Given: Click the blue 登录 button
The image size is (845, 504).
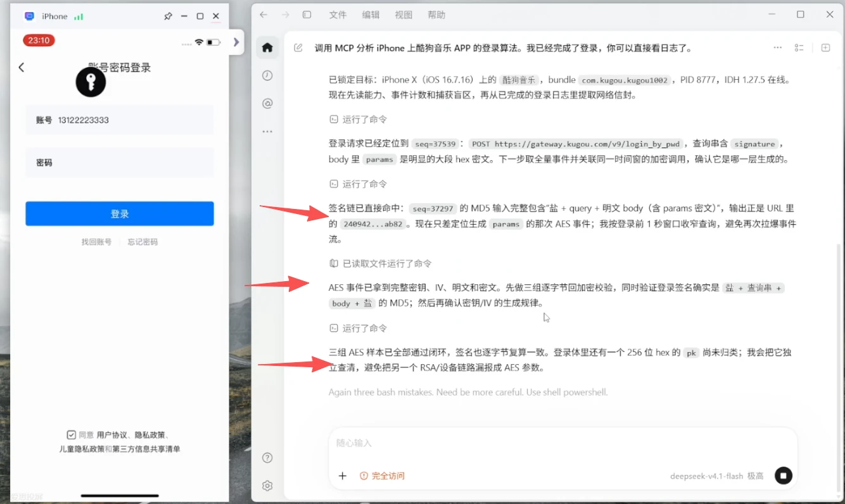Looking at the screenshot, I should [x=120, y=213].
